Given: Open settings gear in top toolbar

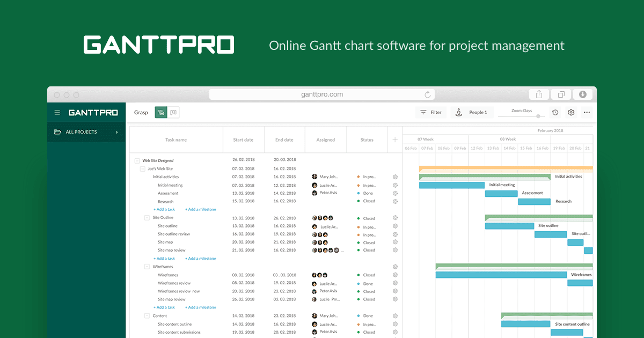Looking at the screenshot, I should tap(571, 113).
